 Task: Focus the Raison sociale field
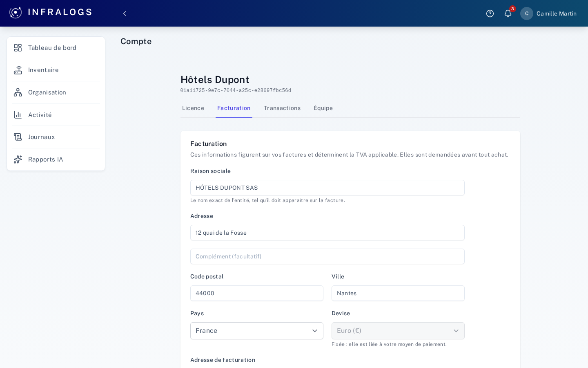click(327, 188)
